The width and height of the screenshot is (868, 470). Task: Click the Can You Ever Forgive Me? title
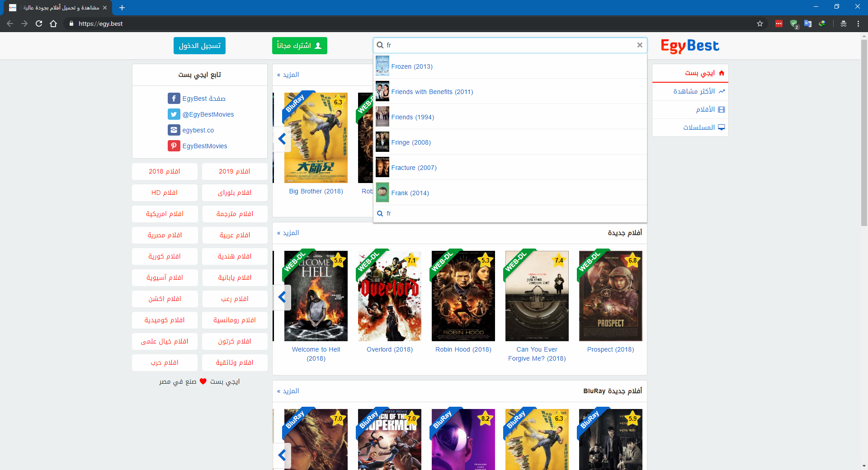[x=537, y=354]
